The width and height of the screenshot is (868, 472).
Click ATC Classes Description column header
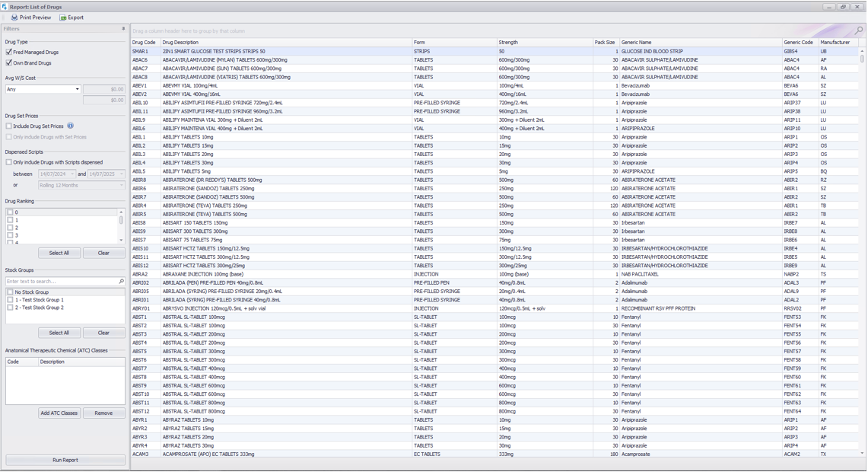point(82,362)
